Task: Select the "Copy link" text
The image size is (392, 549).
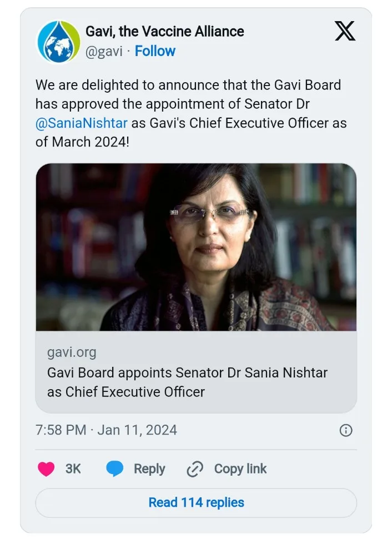Action: 240,469
